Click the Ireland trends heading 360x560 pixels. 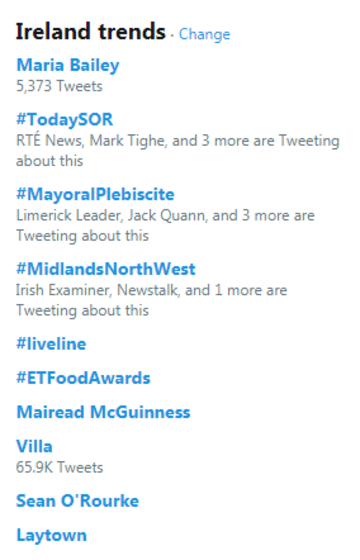(x=91, y=32)
